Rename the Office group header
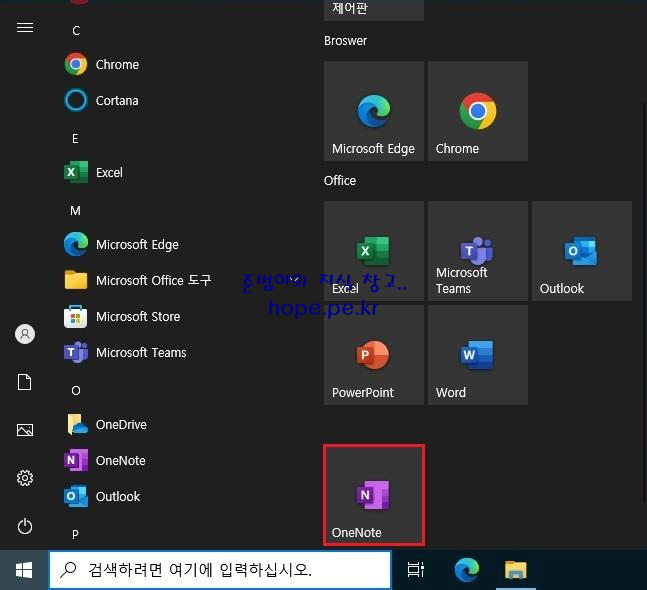Image resolution: width=647 pixels, height=590 pixels. pyautogui.click(x=340, y=180)
